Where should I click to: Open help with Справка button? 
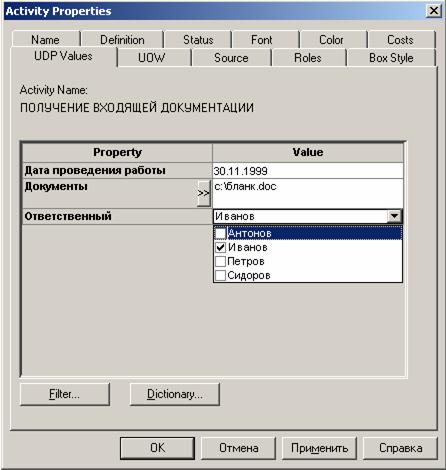coord(400,448)
